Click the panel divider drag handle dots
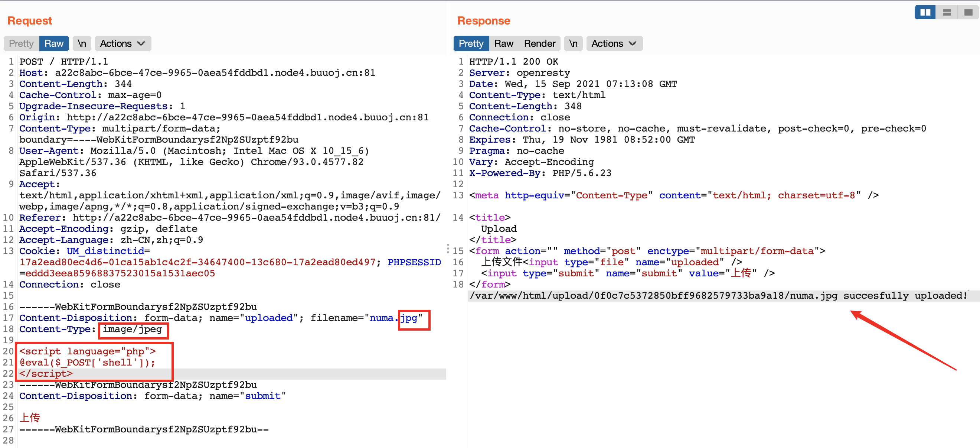Image resolution: width=980 pixels, height=448 pixels. click(x=448, y=249)
